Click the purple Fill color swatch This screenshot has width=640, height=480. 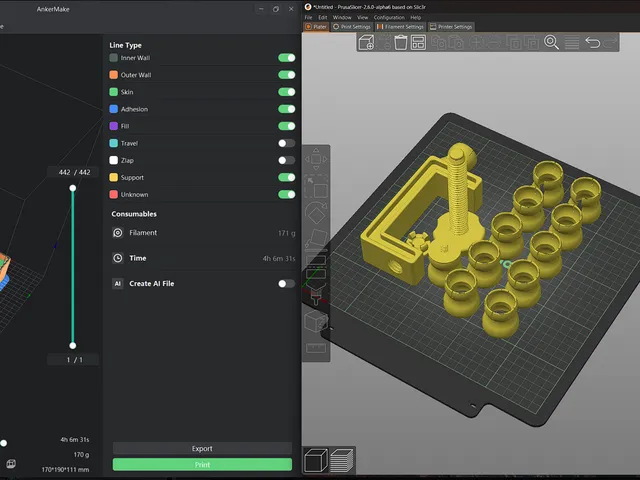(113, 126)
